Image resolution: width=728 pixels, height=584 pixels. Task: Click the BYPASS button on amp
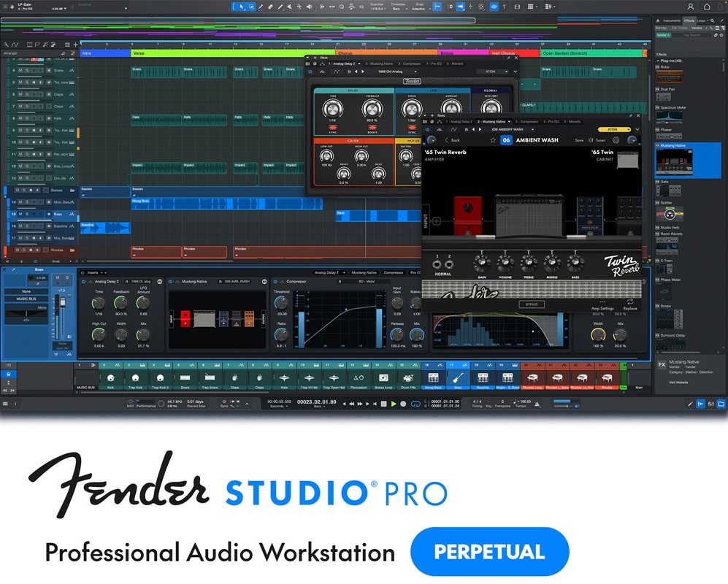tap(532, 304)
